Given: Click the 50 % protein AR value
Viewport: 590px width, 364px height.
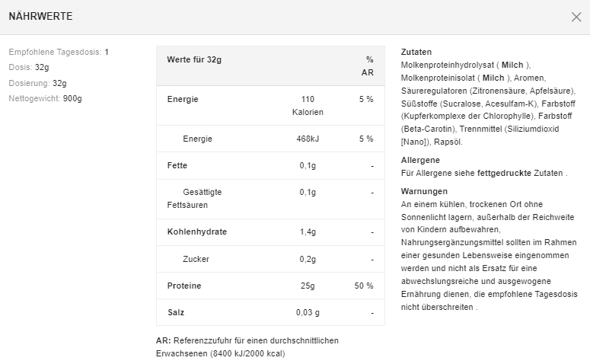Looking at the screenshot, I should click(364, 286).
